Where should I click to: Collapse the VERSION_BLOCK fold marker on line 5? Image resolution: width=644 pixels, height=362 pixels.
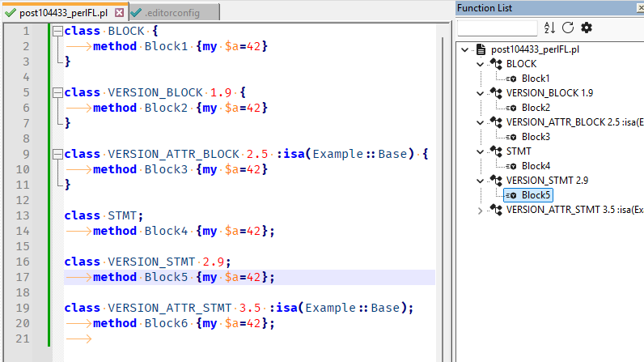(57, 93)
